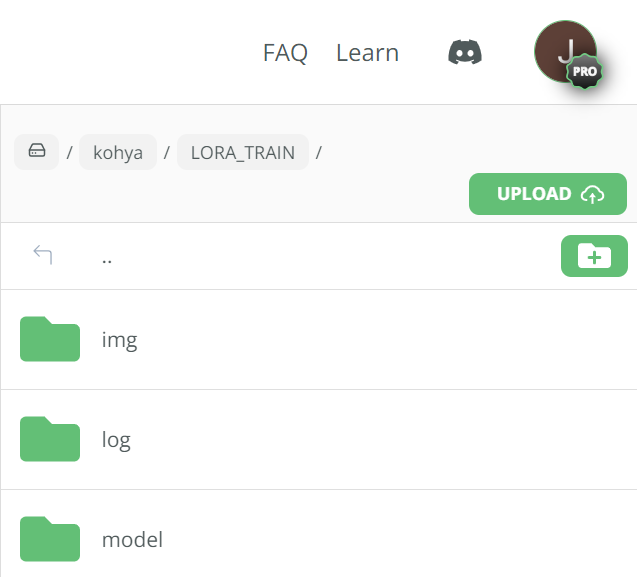Click the drive root icon in breadcrumb
Screen dimensions: 637x577
36,152
